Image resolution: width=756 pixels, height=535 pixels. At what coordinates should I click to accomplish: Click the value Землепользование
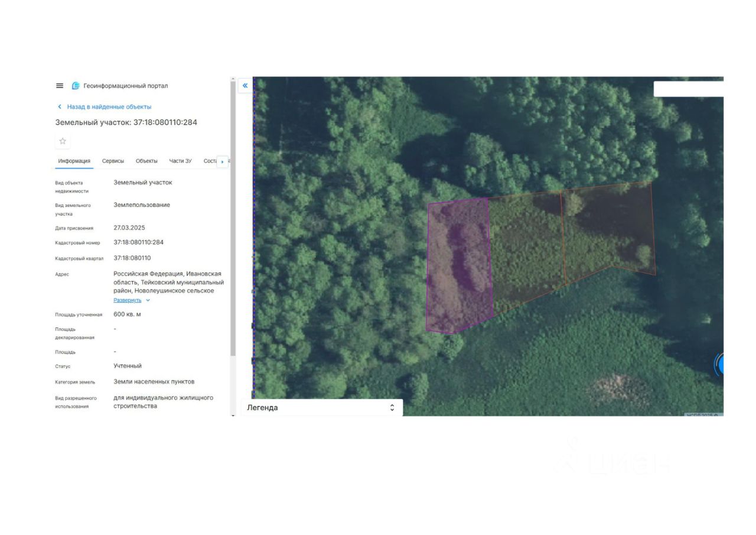click(142, 205)
